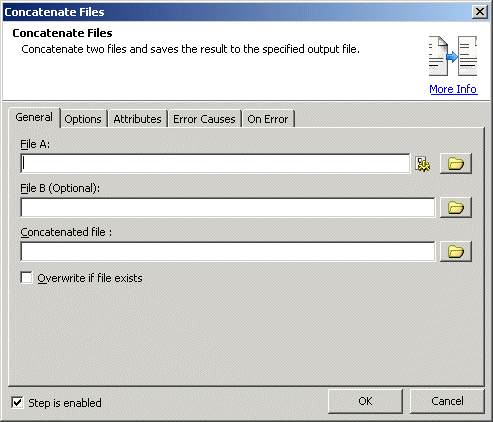Click the File B (Optional) text field
Screen dimensions: 493x422
click(228, 208)
